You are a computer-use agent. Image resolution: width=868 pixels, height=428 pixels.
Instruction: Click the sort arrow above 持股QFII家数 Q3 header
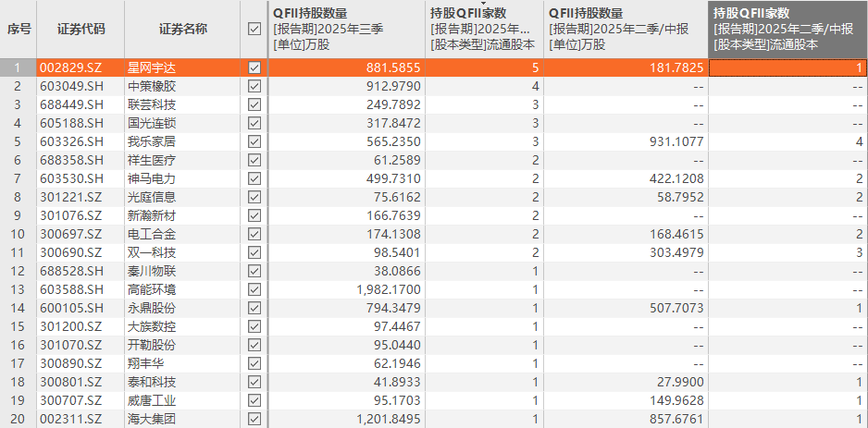tap(484, 4)
